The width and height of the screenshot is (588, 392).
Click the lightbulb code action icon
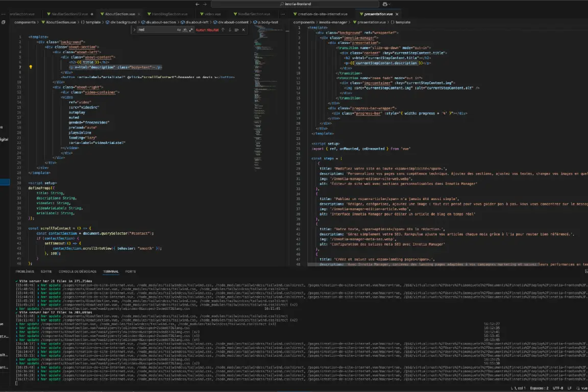coord(31,67)
